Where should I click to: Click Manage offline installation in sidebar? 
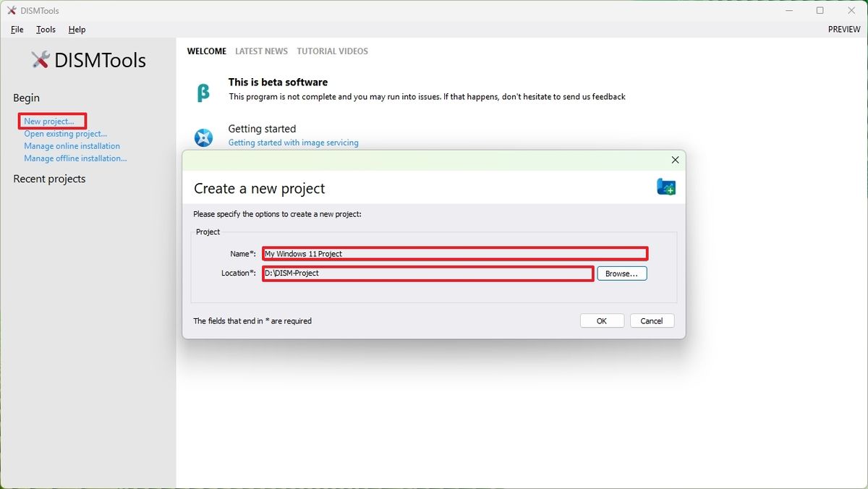coord(75,158)
